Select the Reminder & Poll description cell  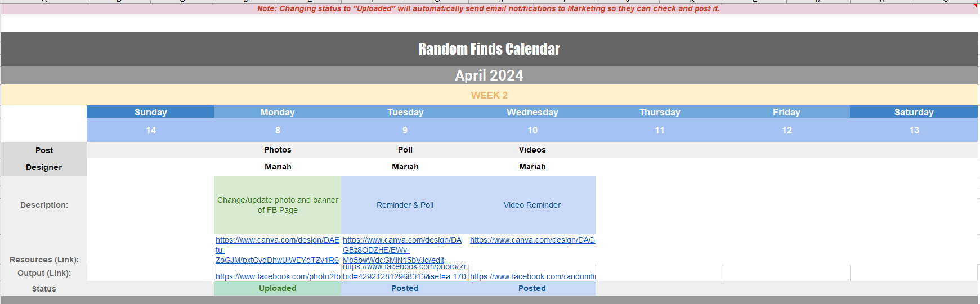405,205
